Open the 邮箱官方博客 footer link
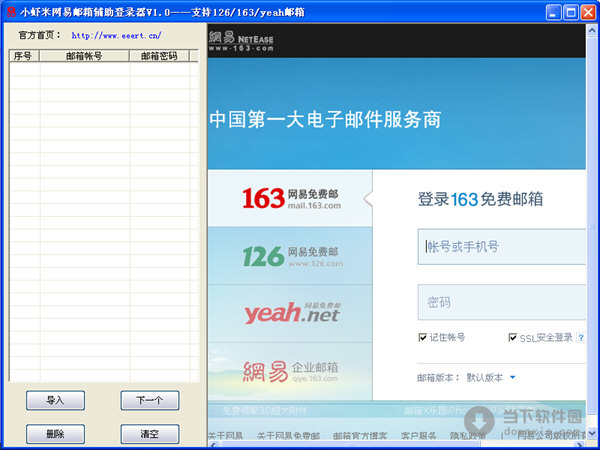 pyautogui.click(x=360, y=435)
